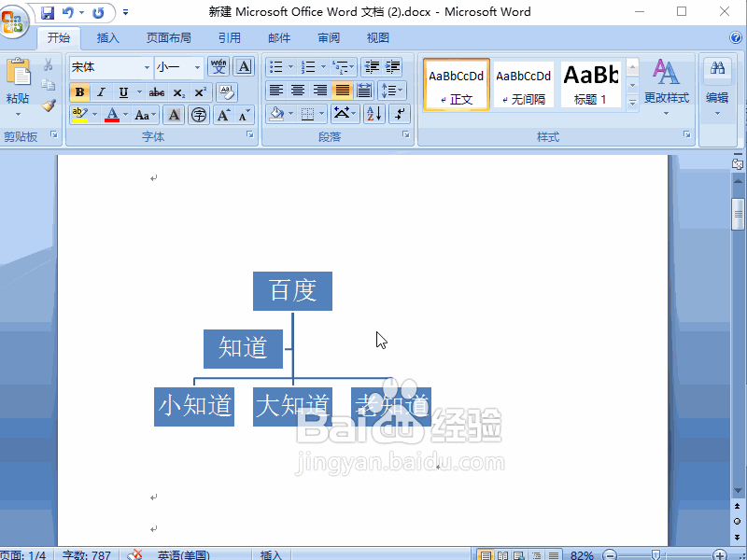
Task: Open the 审阅 tab
Action: coord(329,37)
